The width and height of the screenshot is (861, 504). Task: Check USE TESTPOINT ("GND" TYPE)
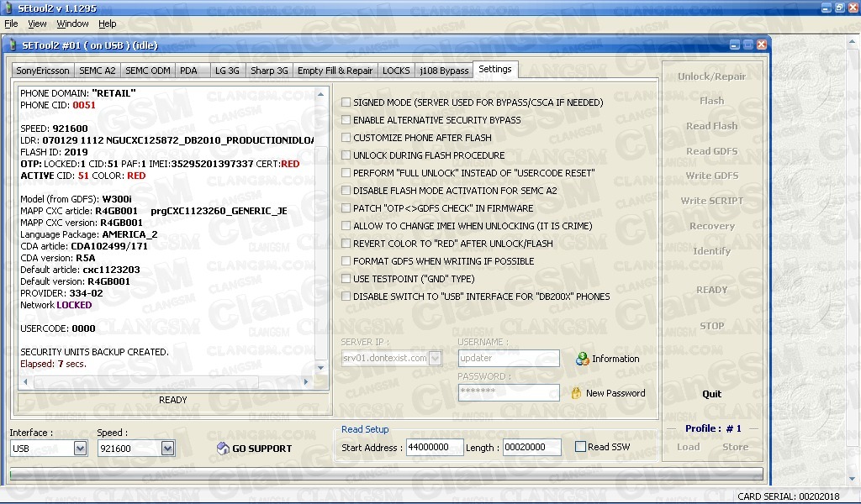[346, 279]
